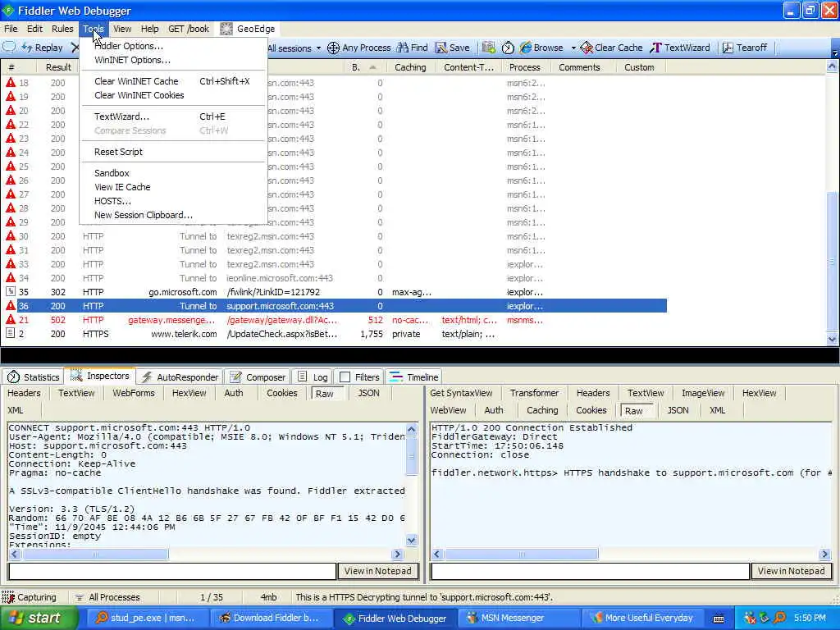The height and width of the screenshot is (630, 840).
Task: Click the Clear Cache icon
Action: [587, 48]
